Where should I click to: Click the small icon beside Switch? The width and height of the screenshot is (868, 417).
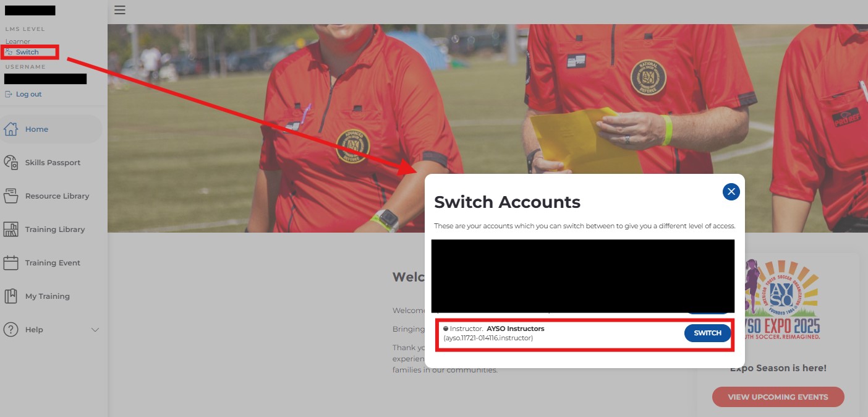coord(9,53)
